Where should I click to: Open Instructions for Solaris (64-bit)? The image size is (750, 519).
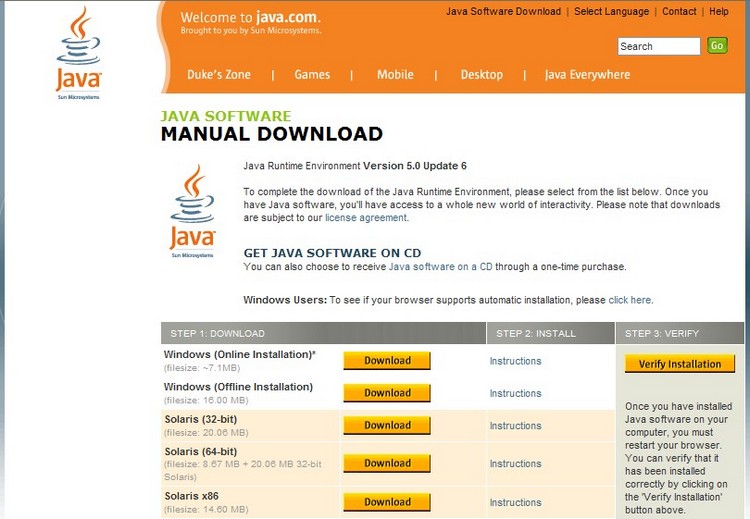[515, 464]
